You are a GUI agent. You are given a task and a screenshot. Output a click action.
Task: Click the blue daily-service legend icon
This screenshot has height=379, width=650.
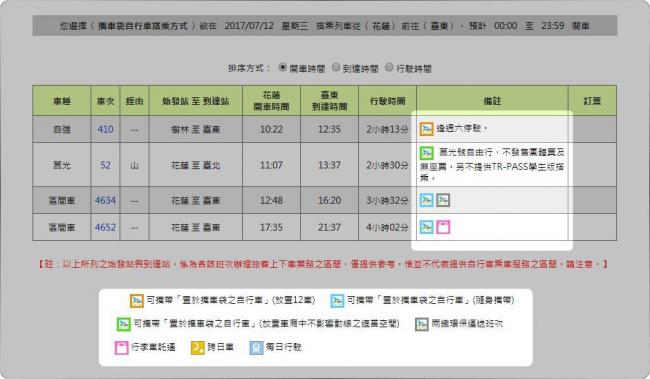(x=256, y=347)
